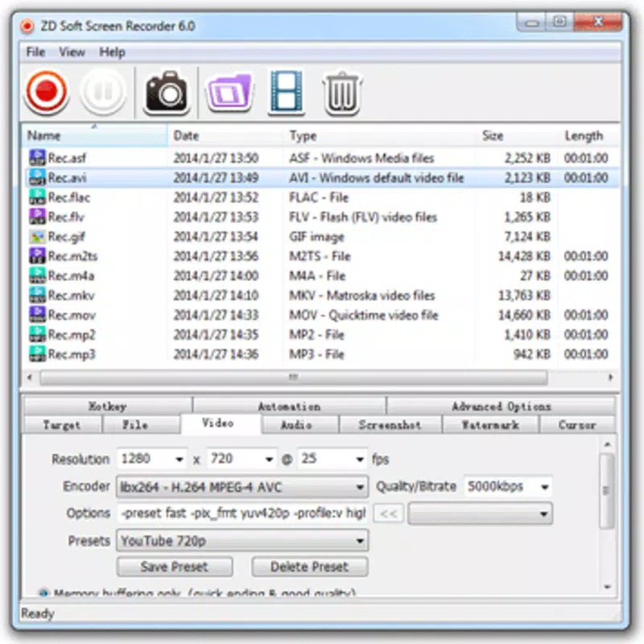Open the Help menu
The width and height of the screenshot is (644, 644).
coord(112,52)
